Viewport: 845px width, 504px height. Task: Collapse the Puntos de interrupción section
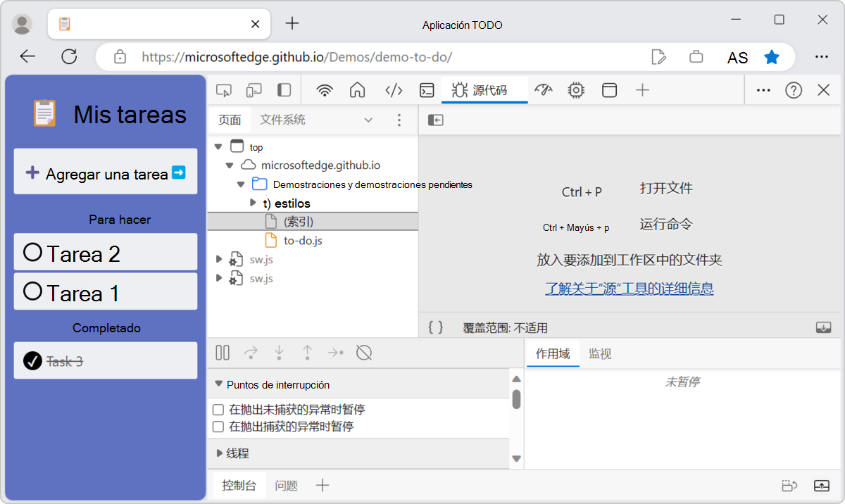tap(219, 384)
